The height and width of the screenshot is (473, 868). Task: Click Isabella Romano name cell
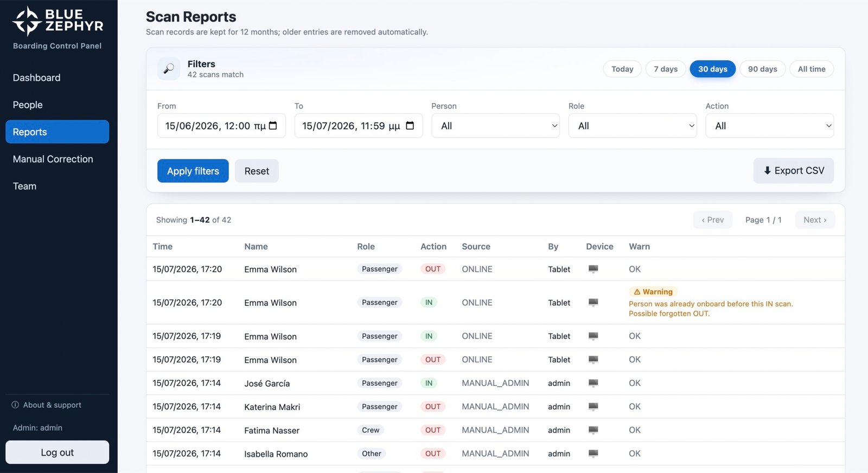276,454
